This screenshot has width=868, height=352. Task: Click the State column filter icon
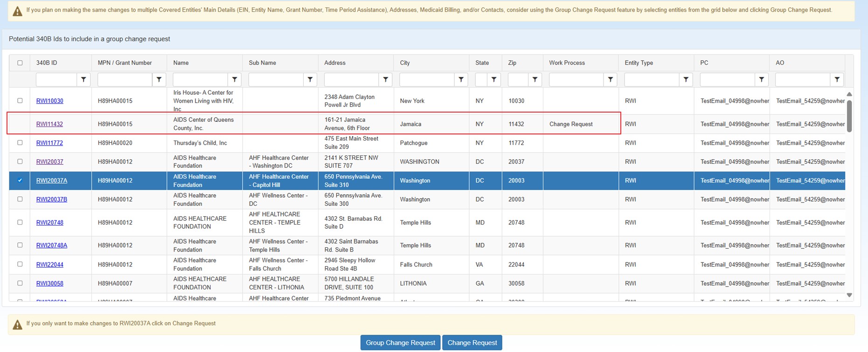pyautogui.click(x=494, y=80)
